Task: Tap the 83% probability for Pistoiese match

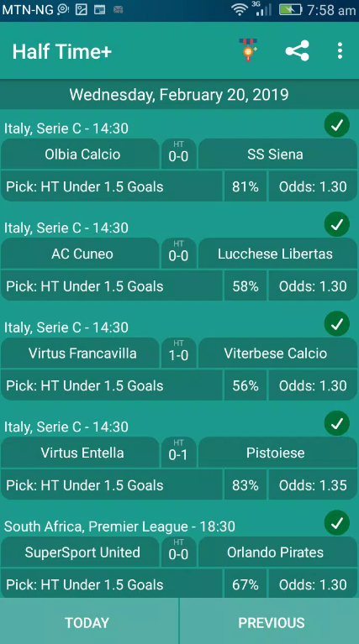Action: [245, 485]
